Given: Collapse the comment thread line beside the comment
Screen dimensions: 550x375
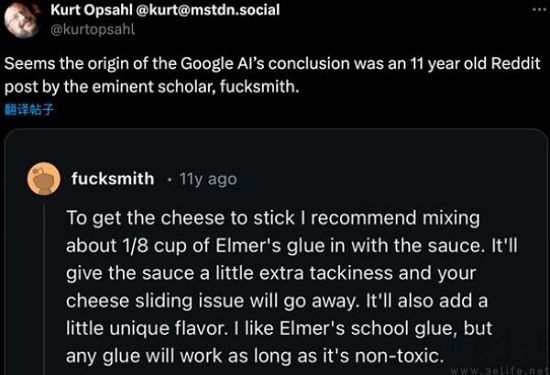Looking at the screenshot, I should pyautogui.click(x=45, y=289).
